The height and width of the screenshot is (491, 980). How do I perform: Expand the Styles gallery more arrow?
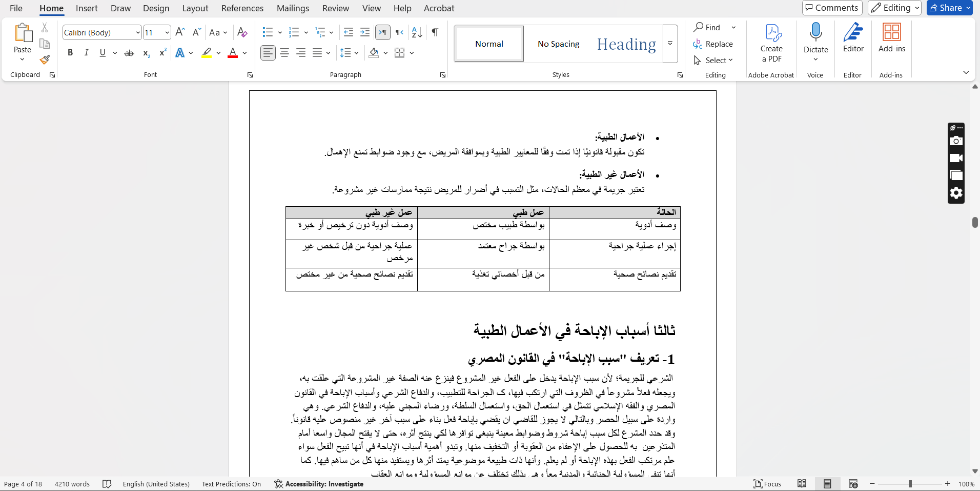(x=670, y=44)
